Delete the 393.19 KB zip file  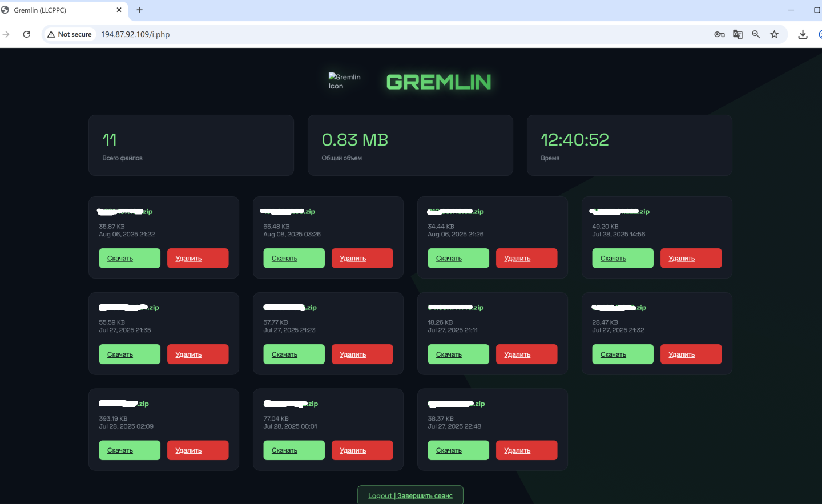click(198, 450)
